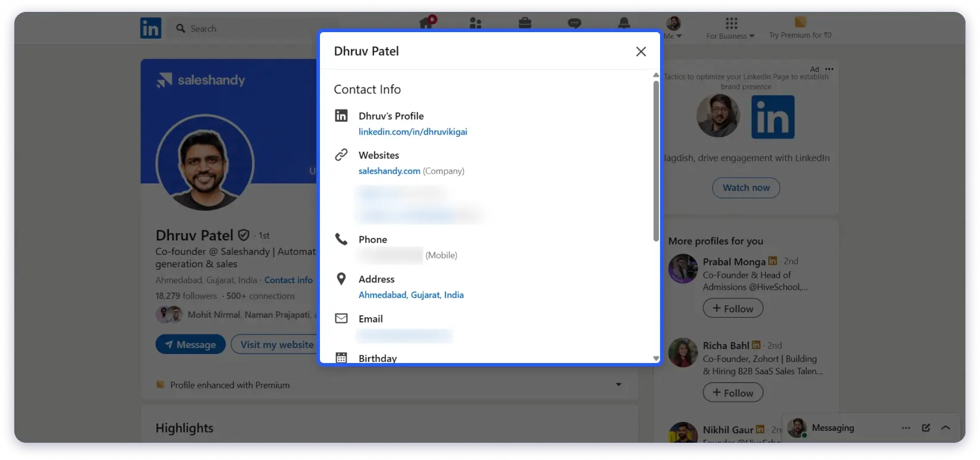Open linkedin.com/in/dhruvikigai profile link
The image size is (980, 460).
[x=413, y=132]
